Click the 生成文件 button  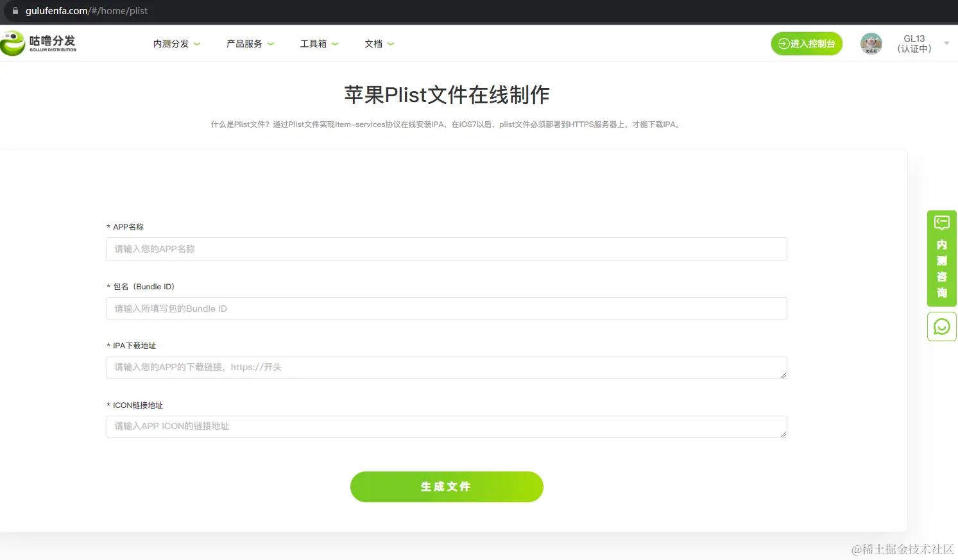point(446,486)
